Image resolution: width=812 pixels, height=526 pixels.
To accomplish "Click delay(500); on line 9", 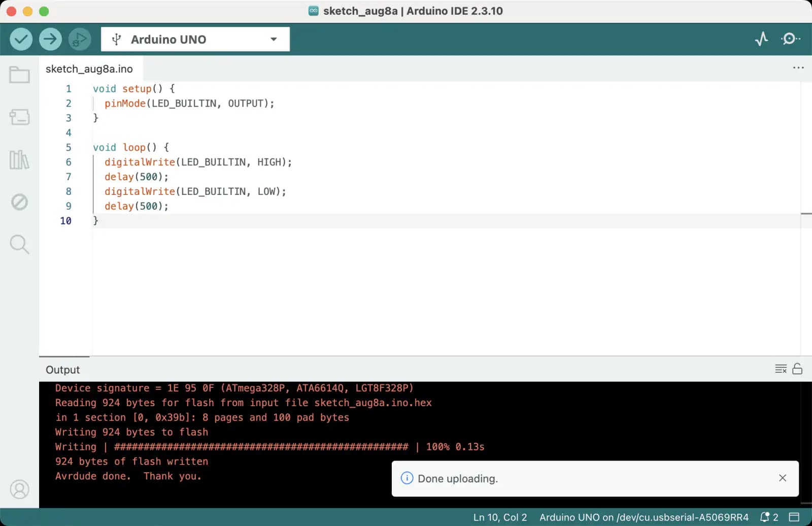I will click(x=136, y=207).
